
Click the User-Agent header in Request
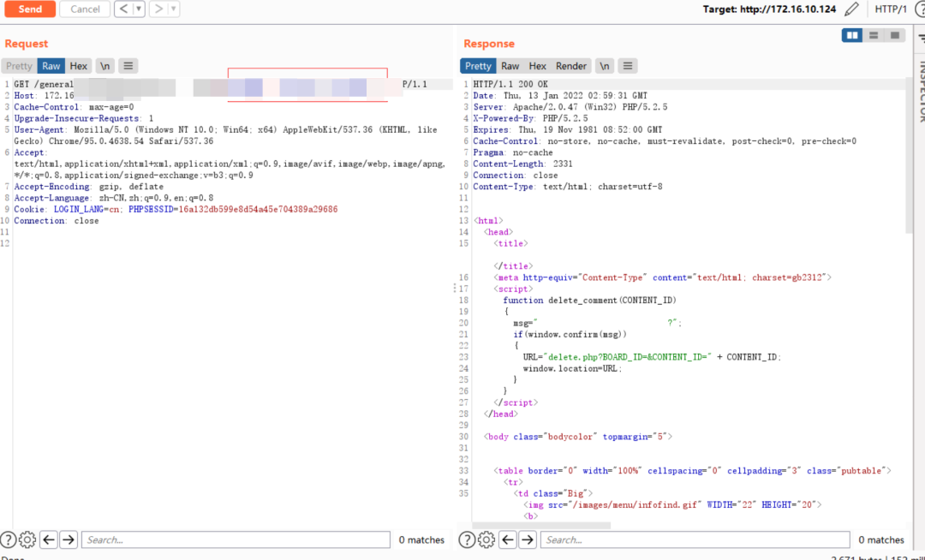[226, 135]
